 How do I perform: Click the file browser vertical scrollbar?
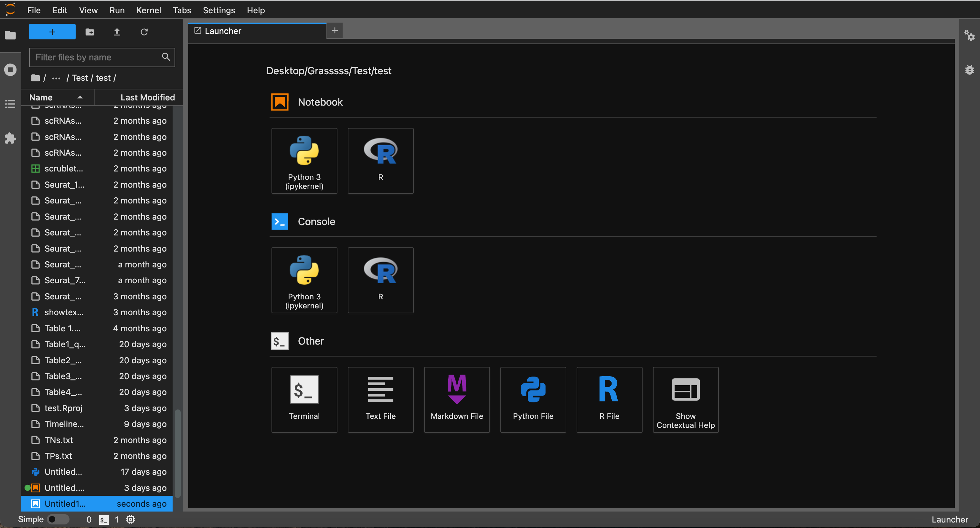(178, 453)
